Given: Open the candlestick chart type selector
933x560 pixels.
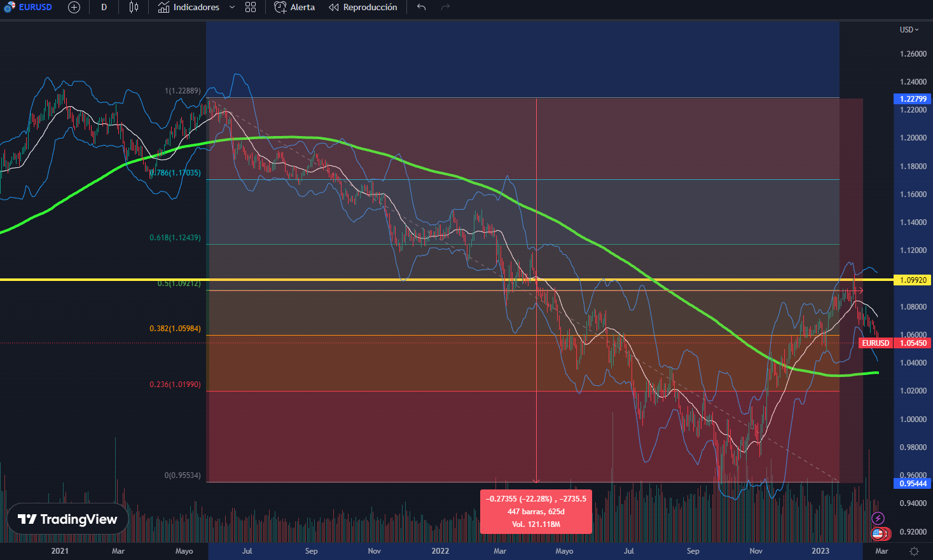Looking at the screenshot, I should pos(134,7).
